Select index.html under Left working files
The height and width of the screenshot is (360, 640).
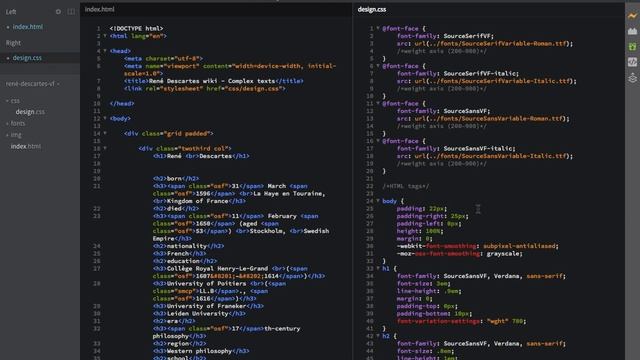27,27
